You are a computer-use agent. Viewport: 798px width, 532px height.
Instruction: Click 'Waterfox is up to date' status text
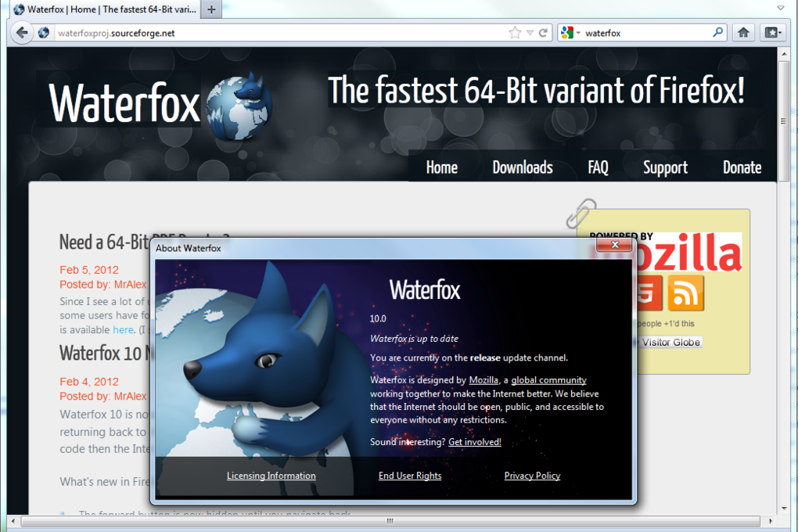tap(415, 339)
